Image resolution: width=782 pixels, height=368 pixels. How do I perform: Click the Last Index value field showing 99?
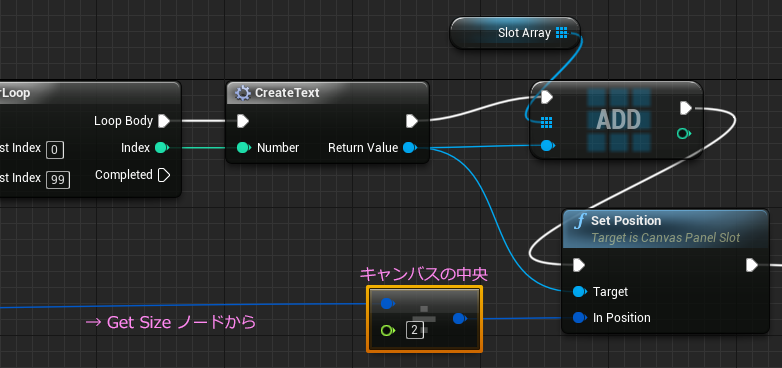(x=58, y=180)
